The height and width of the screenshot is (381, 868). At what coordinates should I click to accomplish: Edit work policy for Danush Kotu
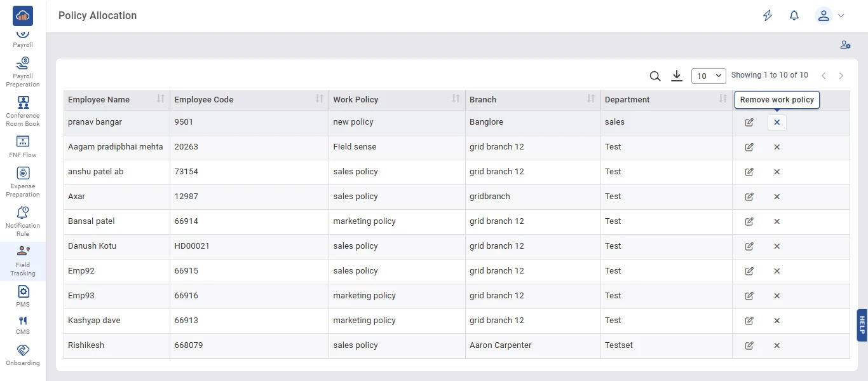749,246
